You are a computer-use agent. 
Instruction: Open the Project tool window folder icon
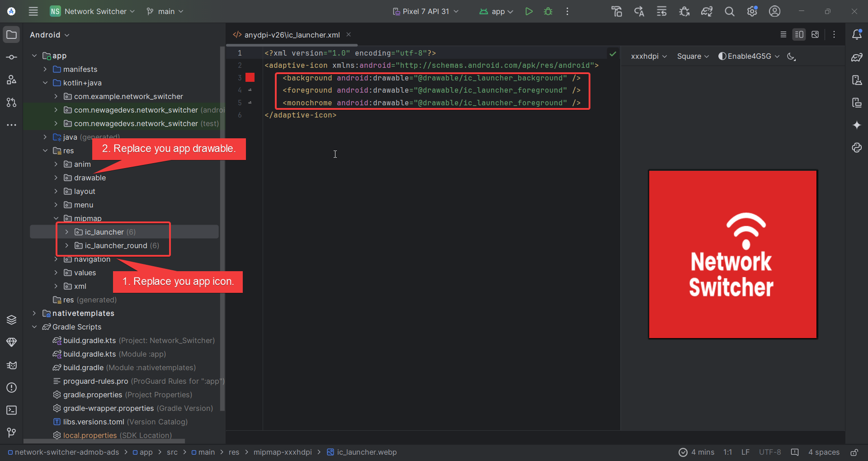pyautogui.click(x=12, y=35)
